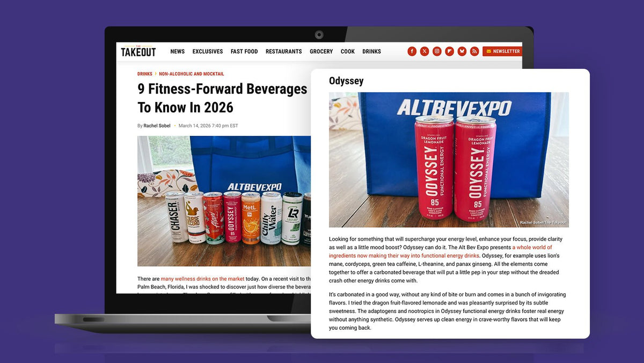This screenshot has height=363, width=644.
Task: Select the Drinks nav item
Action: click(x=371, y=52)
